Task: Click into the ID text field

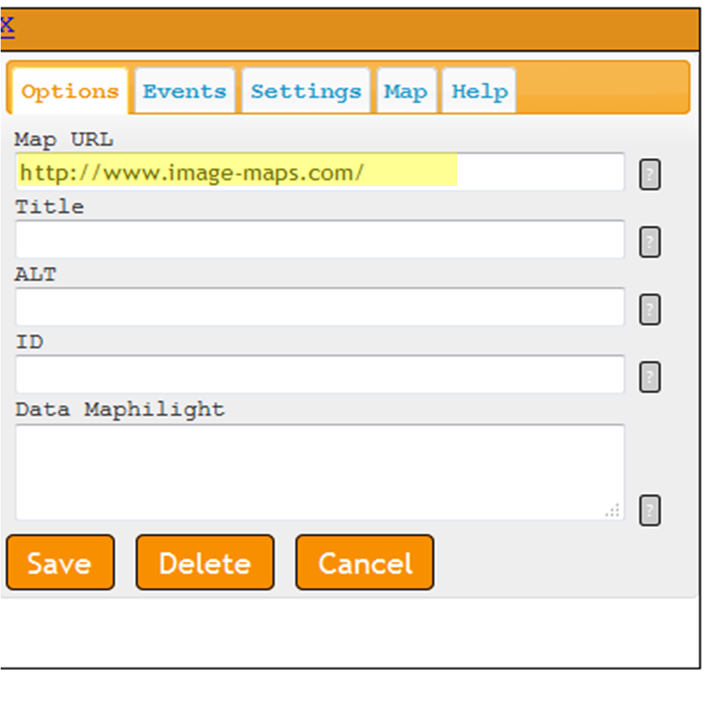Action: 320,374
